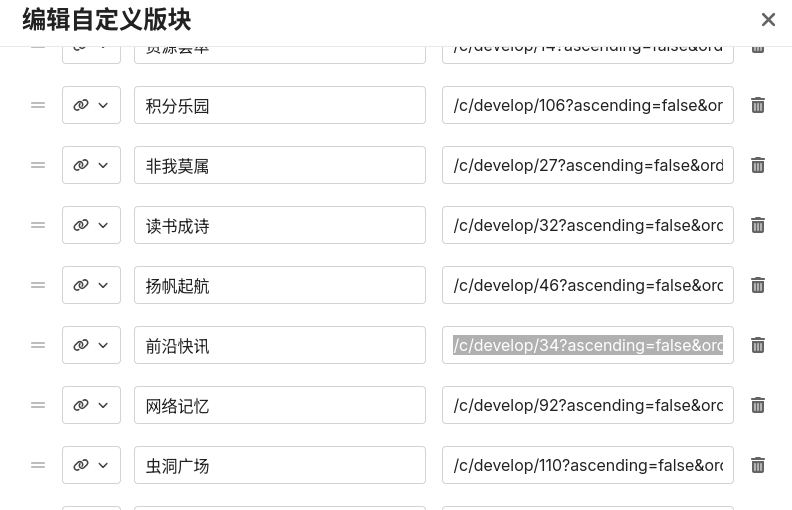The image size is (792, 510).
Task: Delete the 非我莫属 row with trash icon
Action: 758,165
